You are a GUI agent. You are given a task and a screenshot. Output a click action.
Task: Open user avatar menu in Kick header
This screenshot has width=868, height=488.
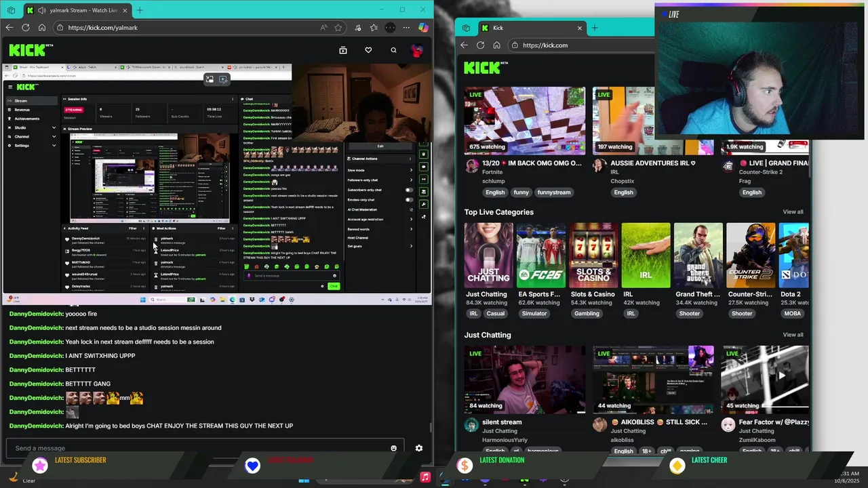coord(417,50)
